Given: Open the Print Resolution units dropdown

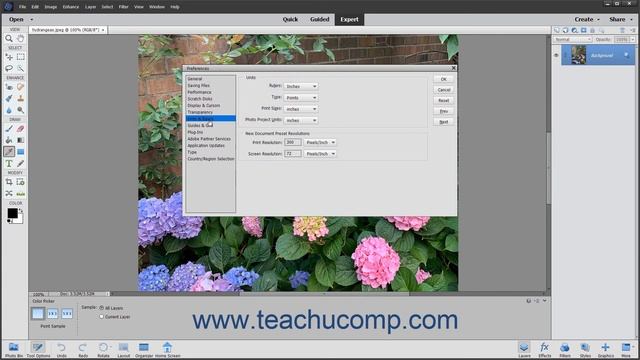Looking at the screenshot, I should click(320, 142).
